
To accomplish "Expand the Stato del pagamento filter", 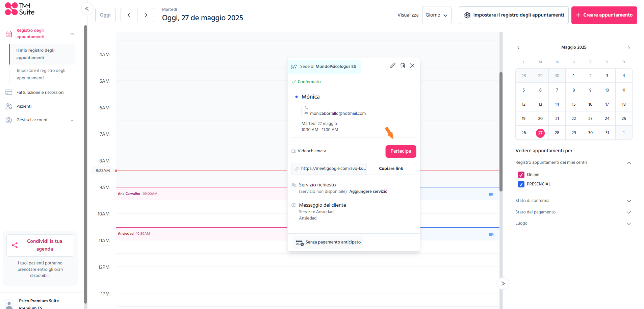I will coord(629,212).
